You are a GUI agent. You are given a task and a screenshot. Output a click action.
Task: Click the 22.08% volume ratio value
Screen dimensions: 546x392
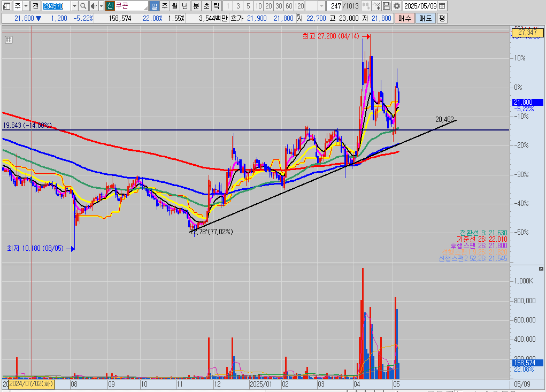point(152,18)
